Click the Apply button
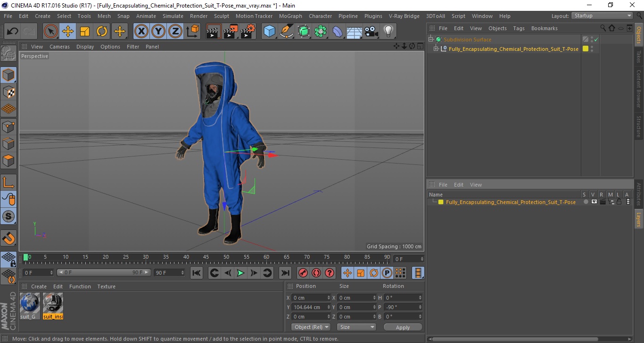 [403, 327]
